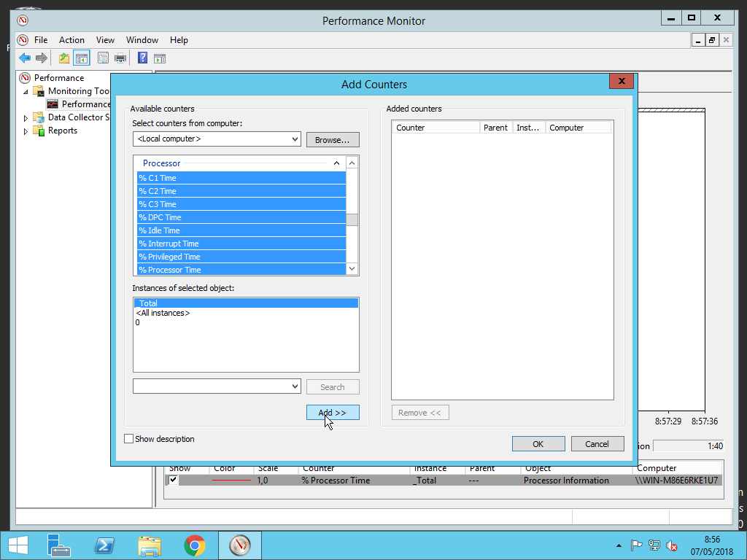This screenshot has width=747, height=560.
Task: Click the Properties toolbar icon
Action: pyautogui.click(x=103, y=58)
